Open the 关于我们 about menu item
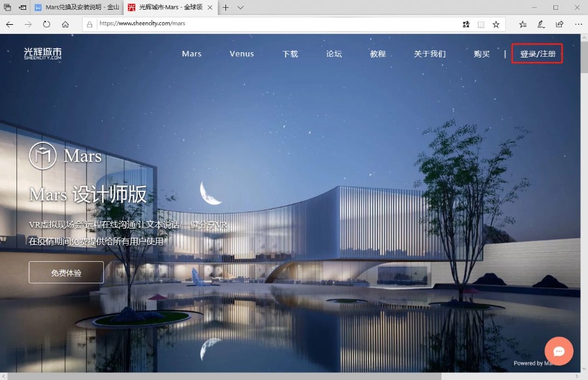The image size is (588, 380). point(430,54)
